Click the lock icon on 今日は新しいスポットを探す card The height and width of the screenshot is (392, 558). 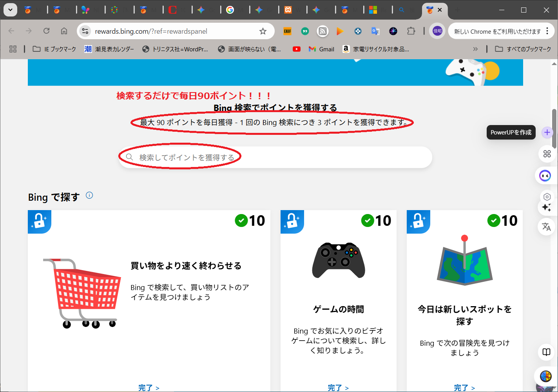point(418,221)
